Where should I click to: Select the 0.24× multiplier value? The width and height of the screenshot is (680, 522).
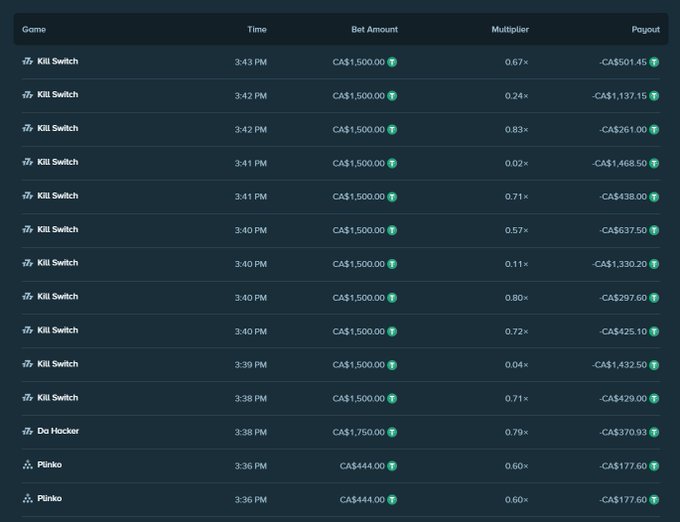(x=517, y=96)
